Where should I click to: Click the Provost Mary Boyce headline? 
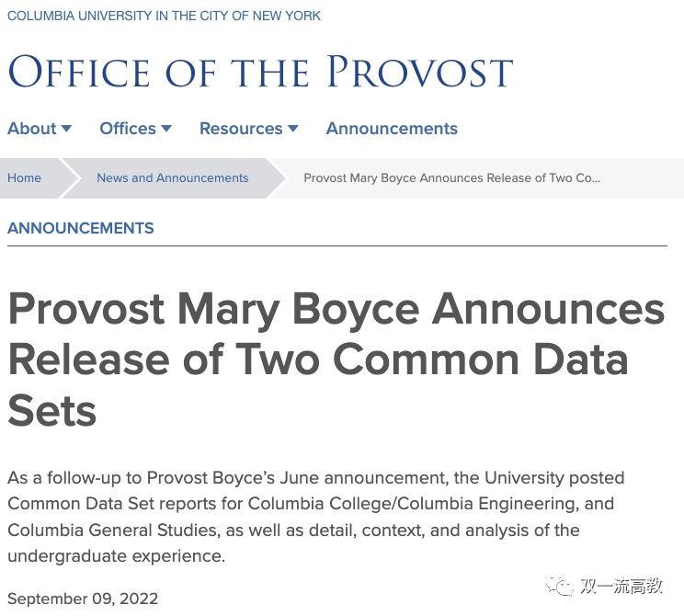[x=336, y=360]
